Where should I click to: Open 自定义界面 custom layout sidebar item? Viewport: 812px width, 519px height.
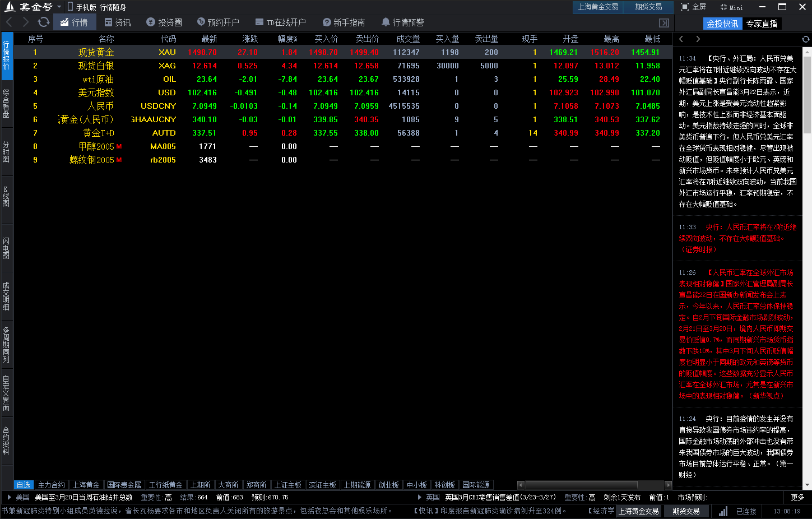point(6,393)
